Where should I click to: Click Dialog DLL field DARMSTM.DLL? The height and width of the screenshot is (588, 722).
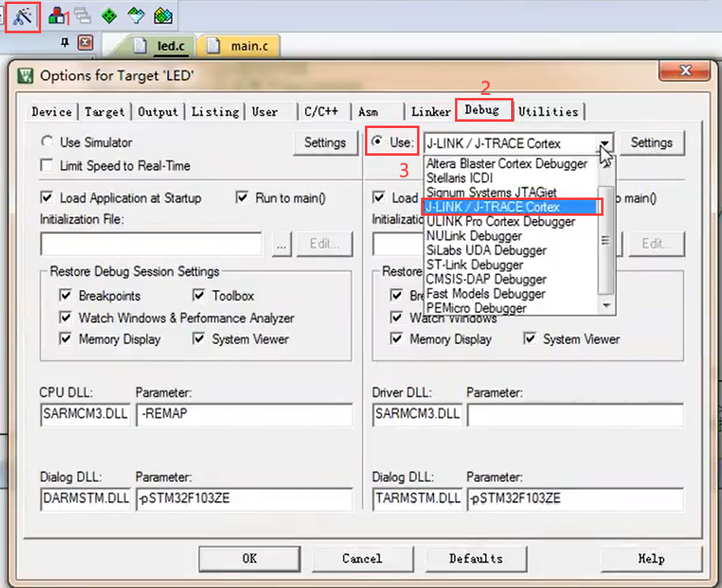(85, 499)
